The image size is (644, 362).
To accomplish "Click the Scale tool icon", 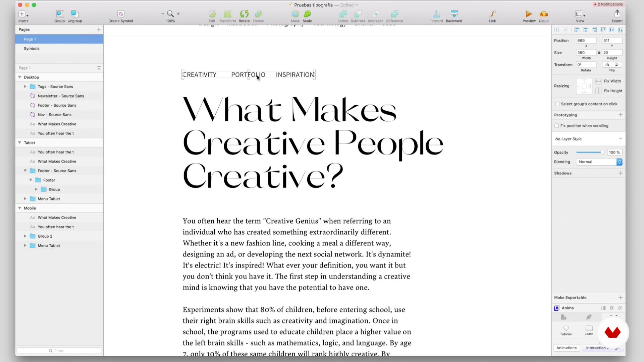I will pos(307,14).
